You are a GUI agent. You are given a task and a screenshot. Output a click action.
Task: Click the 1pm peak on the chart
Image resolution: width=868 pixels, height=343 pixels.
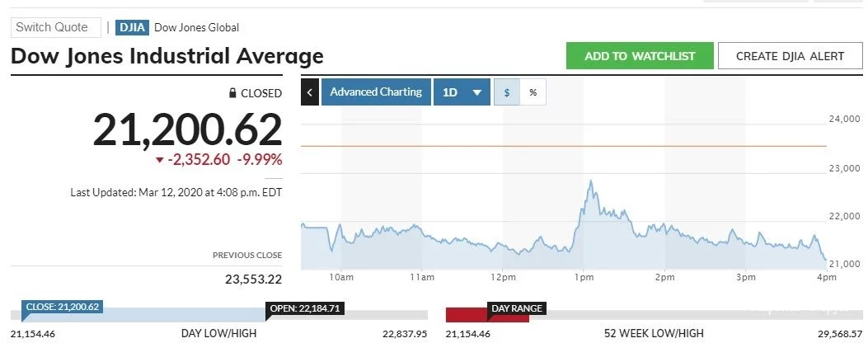coord(590,181)
